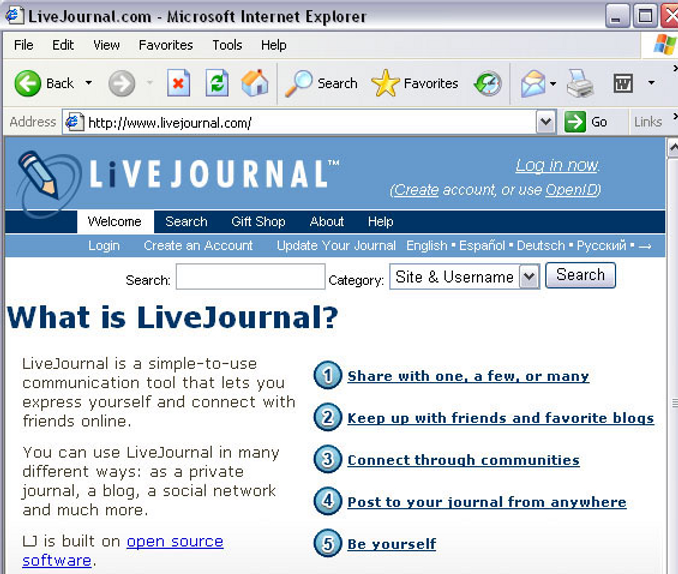The height and width of the screenshot is (574, 678).
Task: Go to the Home page house icon
Action: (255, 83)
